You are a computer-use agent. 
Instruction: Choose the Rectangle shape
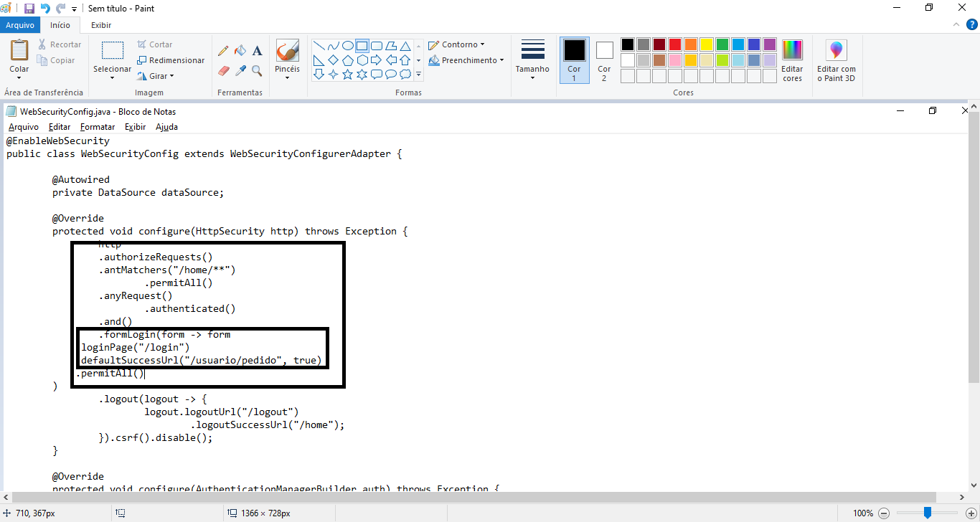click(362, 45)
